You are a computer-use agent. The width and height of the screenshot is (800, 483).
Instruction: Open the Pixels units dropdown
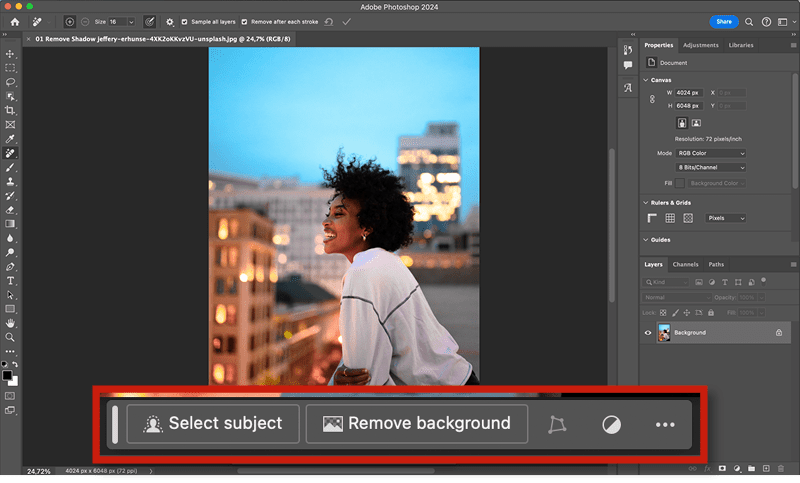click(x=726, y=218)
